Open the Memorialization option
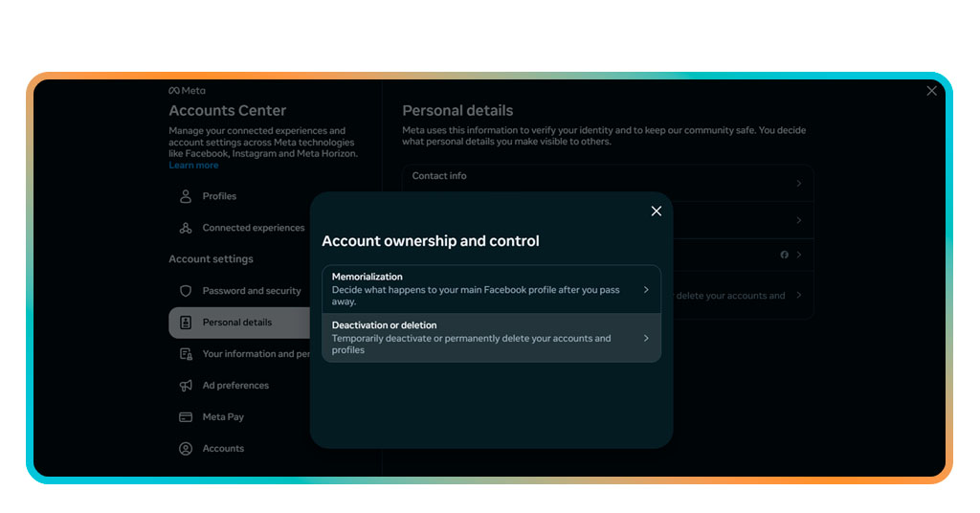Image resolution: width=980 pixels, height=513 pixels. 491,289
